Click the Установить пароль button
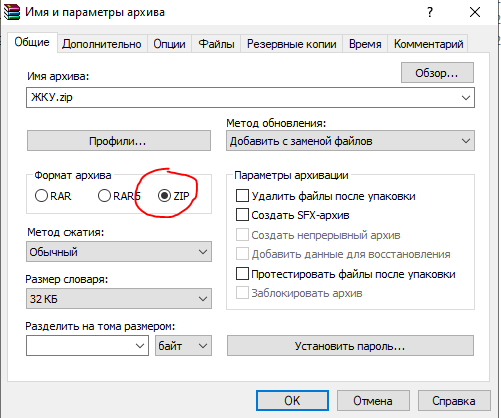 [350, 346]
